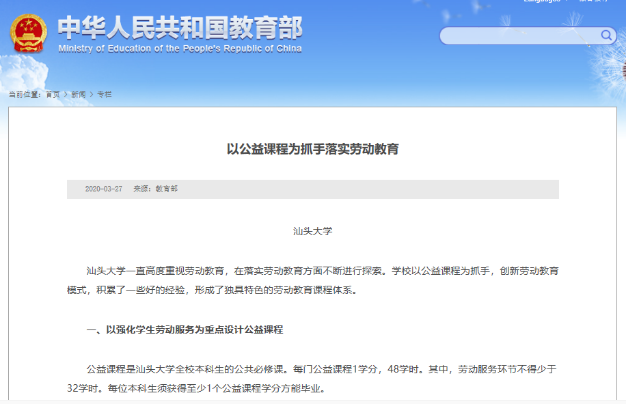Click the paragraph starting 公益课程是汕头大学全校本科生
The image size is (626, 404).
(313, 378)
